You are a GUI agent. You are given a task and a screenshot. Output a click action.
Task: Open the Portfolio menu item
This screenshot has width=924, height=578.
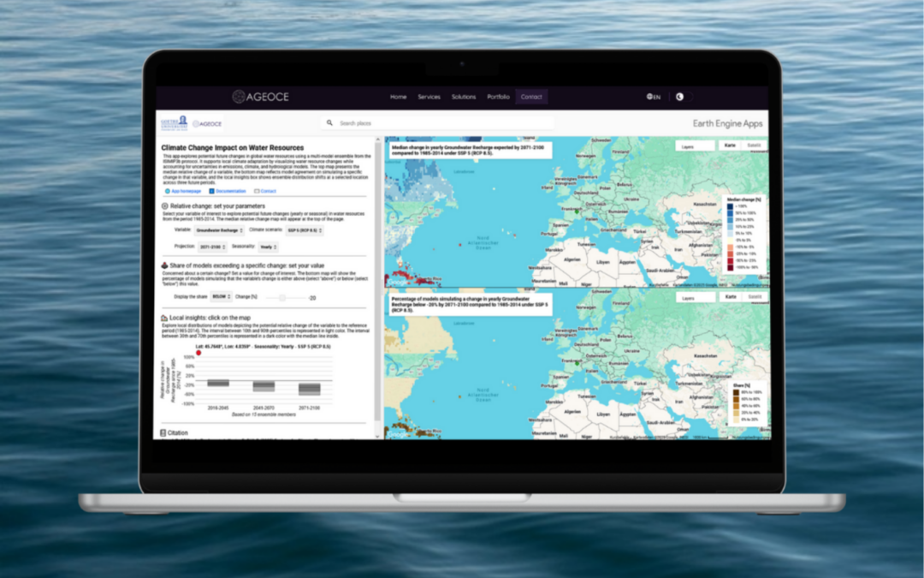click(498, 97)
